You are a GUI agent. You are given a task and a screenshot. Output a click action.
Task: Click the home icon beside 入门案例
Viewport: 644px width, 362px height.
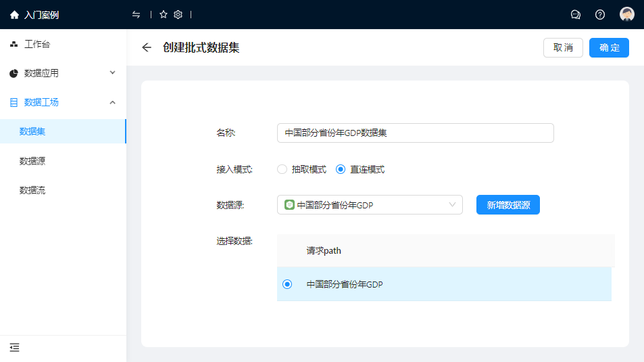[14, 15]
